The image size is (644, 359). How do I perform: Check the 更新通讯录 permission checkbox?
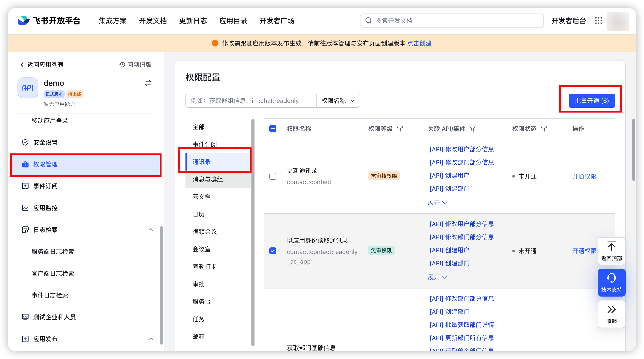(x=273, y=176)
